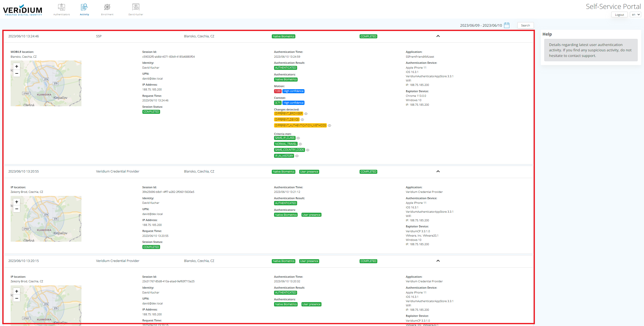Open the date range calendar icon

507,25
